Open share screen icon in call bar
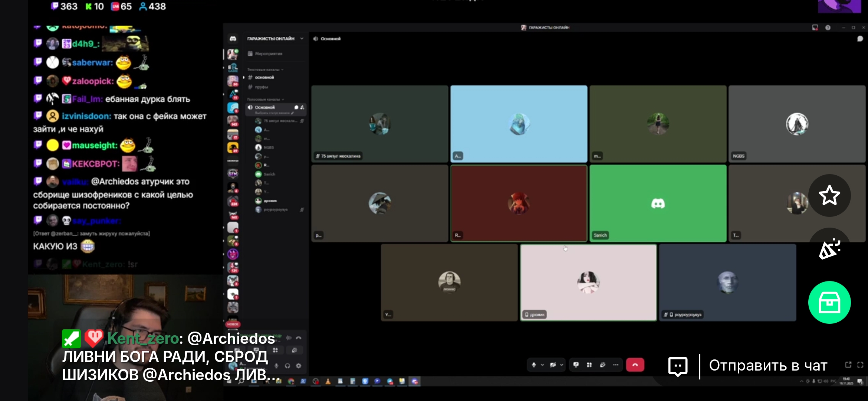This screenshot has height=401, width=868. point(576,365)
